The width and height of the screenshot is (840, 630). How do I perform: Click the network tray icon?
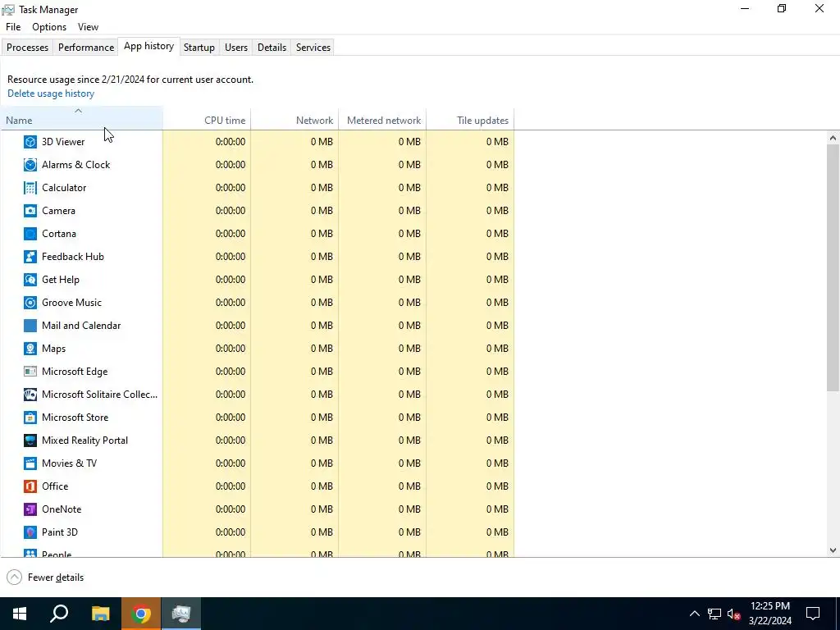pyautogui.click(x=714, y=614)
